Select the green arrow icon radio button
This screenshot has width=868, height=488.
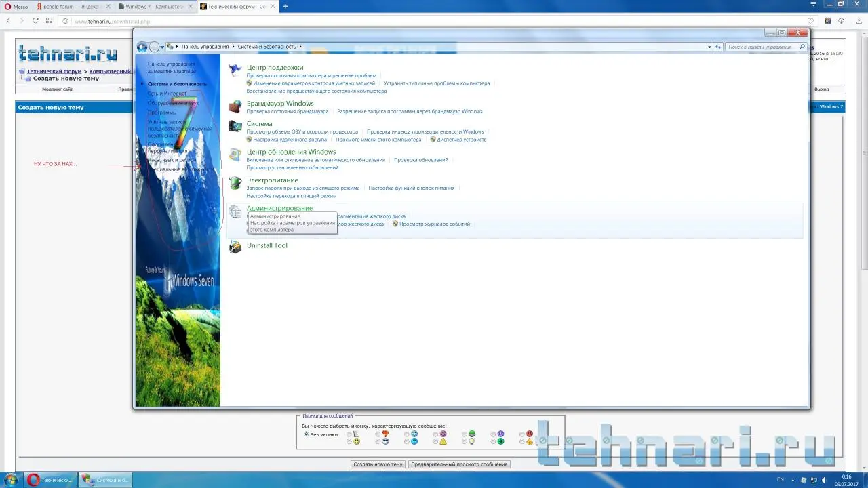(x=493, y=441)
